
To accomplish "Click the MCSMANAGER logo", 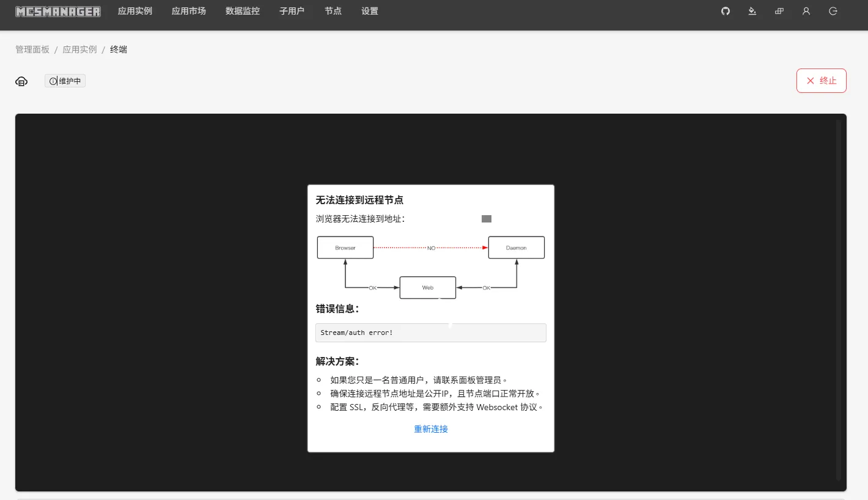I will [57, 10].
